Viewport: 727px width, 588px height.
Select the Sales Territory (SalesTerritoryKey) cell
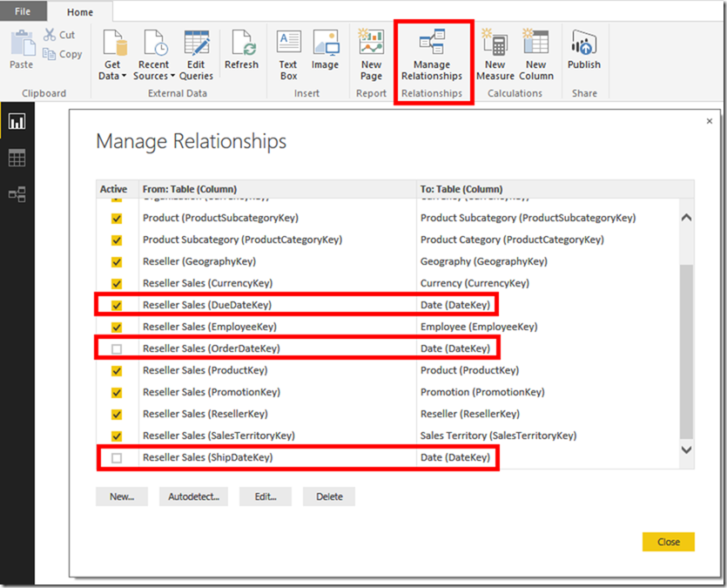click(498, 436)
